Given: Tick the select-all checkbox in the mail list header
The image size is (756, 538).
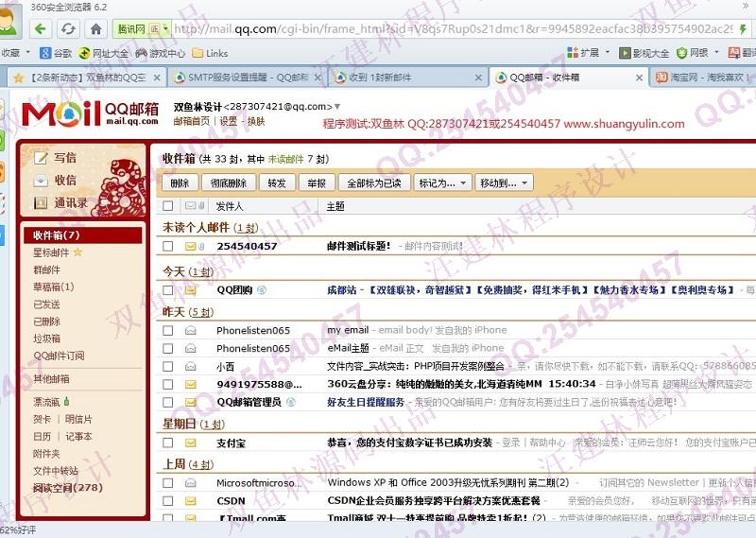Looking at the screenshot, I should tap(168, 205).
